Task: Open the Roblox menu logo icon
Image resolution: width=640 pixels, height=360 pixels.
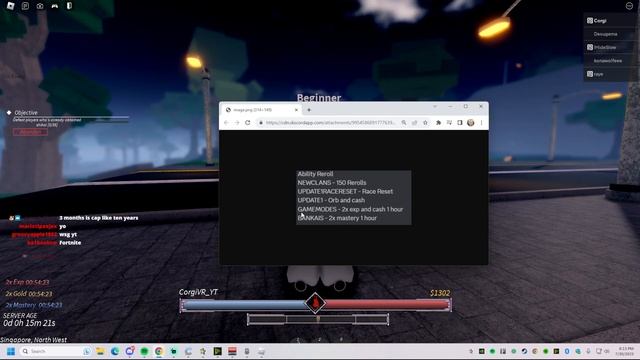Action: point(11,6)
